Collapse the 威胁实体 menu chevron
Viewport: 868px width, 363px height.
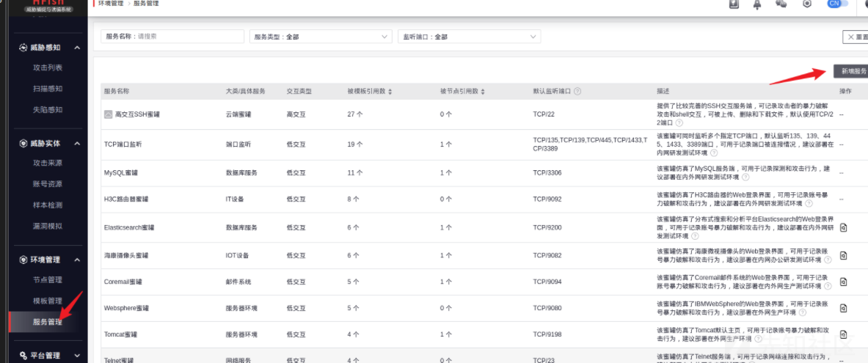click(x=77, y=143)
